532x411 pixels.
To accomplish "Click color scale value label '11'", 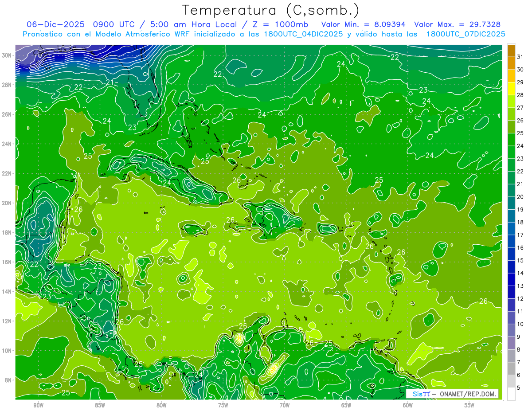I will 520,311.
